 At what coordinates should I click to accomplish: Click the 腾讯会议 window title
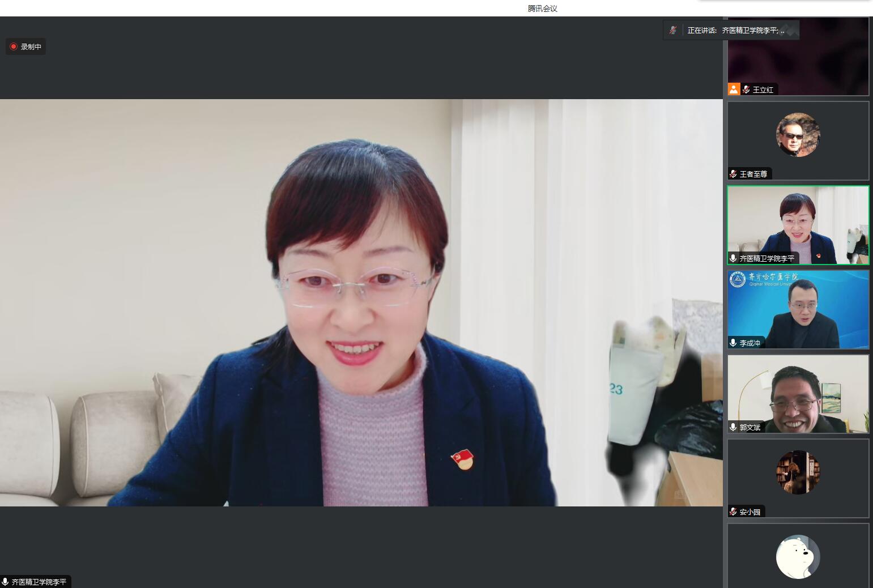pyautogui.click(x=542, y=8)
